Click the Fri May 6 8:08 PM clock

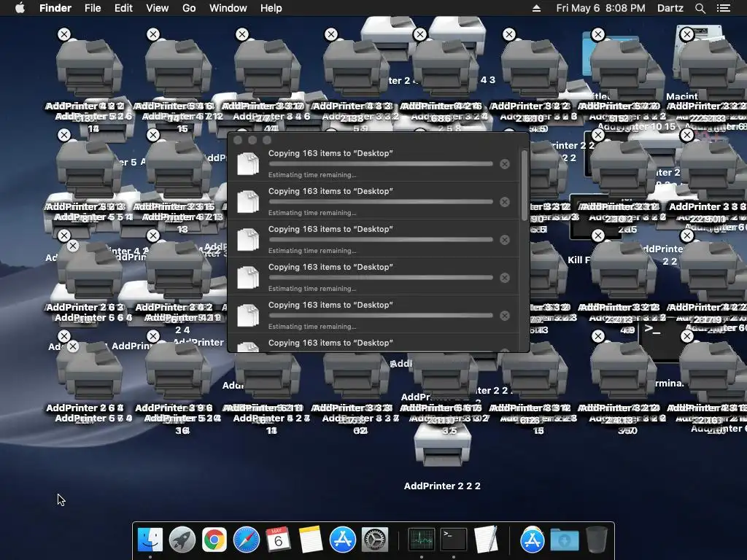601,8
